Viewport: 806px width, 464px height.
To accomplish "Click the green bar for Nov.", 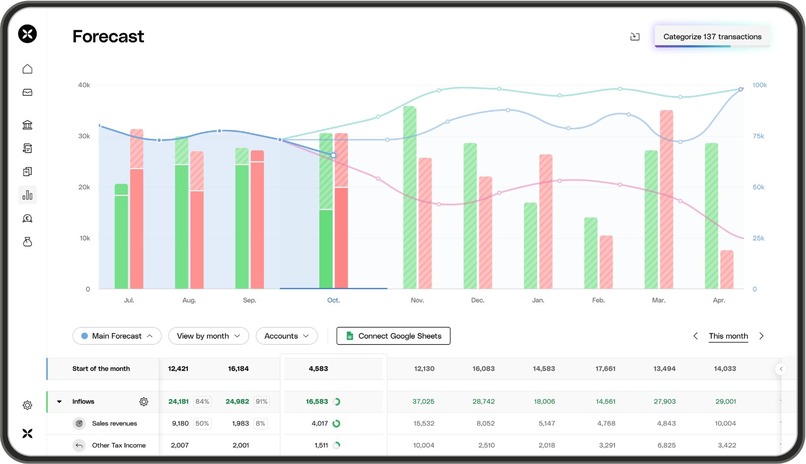I will 410,197.
